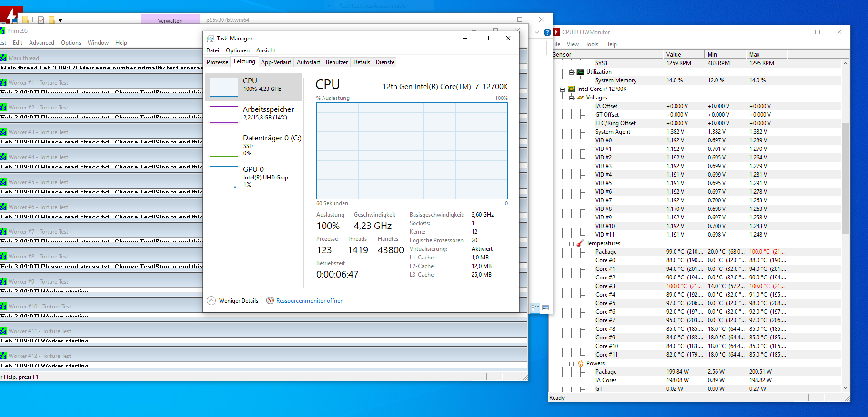Screen dimensions: 868x417
Task: Collapse Task Manager with Weniger Details
Action: (x=238, y=301)
